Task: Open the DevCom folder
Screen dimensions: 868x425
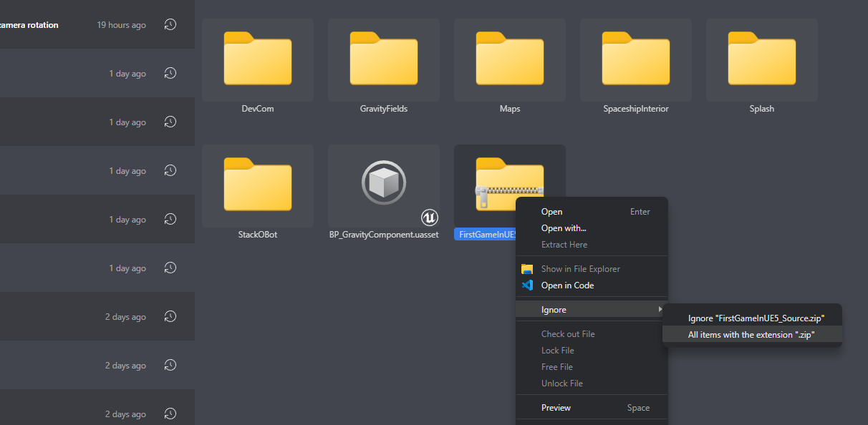Action: [258, 60]
